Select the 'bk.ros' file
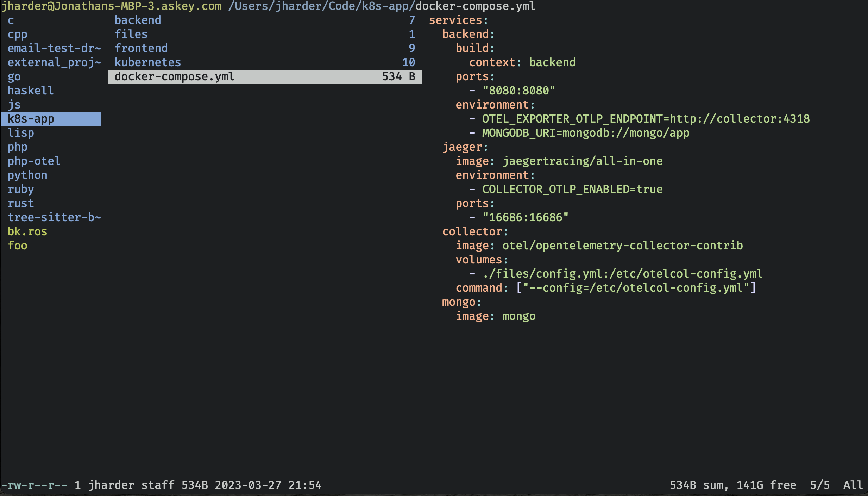This screenshot has height=496, width=868. pos(27,232)
